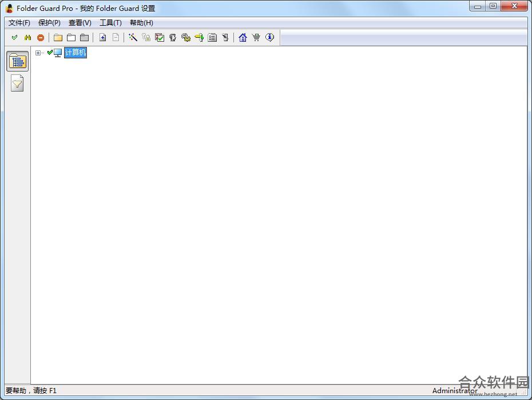
Task: Click the yellow arrow with green dot icon
Action: (199, 37)
